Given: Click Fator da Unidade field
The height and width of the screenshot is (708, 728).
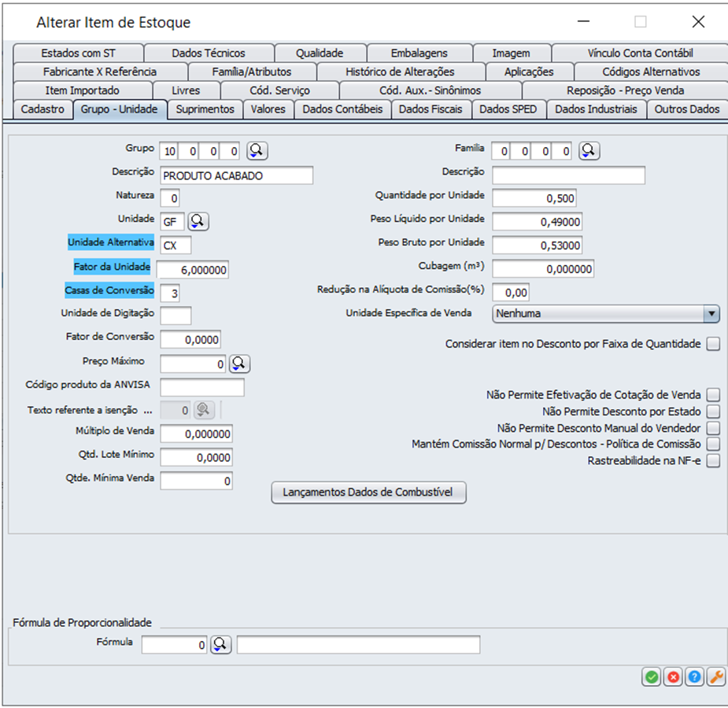Looking at the screenshot, I should click(x=193, y=270).
